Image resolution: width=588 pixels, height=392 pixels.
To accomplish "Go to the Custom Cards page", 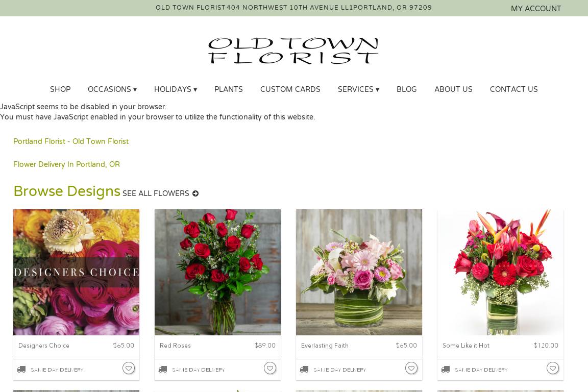I will coord(290,89).
